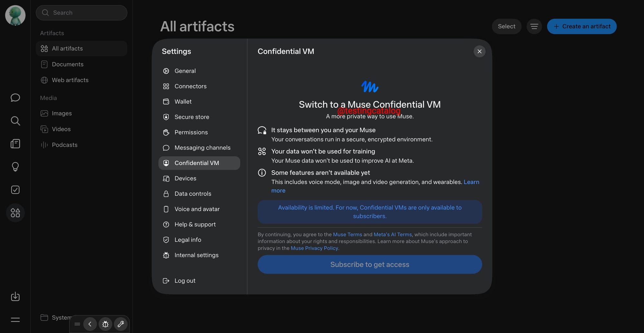
Task: Open Documents in sidebar
Action: tap(81, 64)
